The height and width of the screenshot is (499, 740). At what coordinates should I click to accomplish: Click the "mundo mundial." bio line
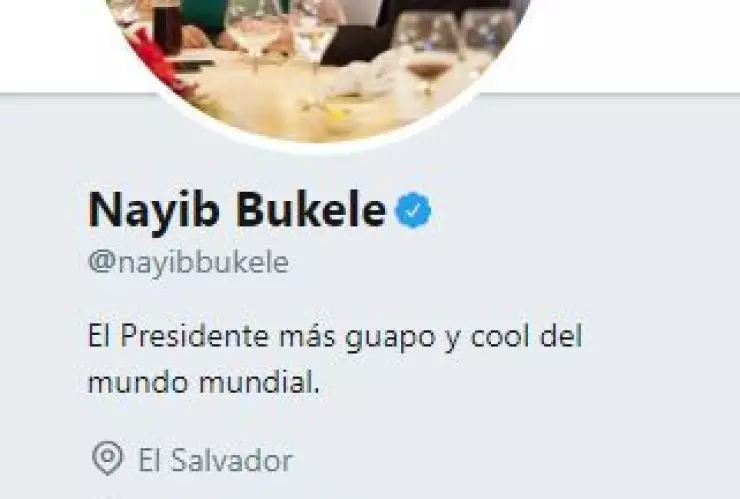point(204,382)
